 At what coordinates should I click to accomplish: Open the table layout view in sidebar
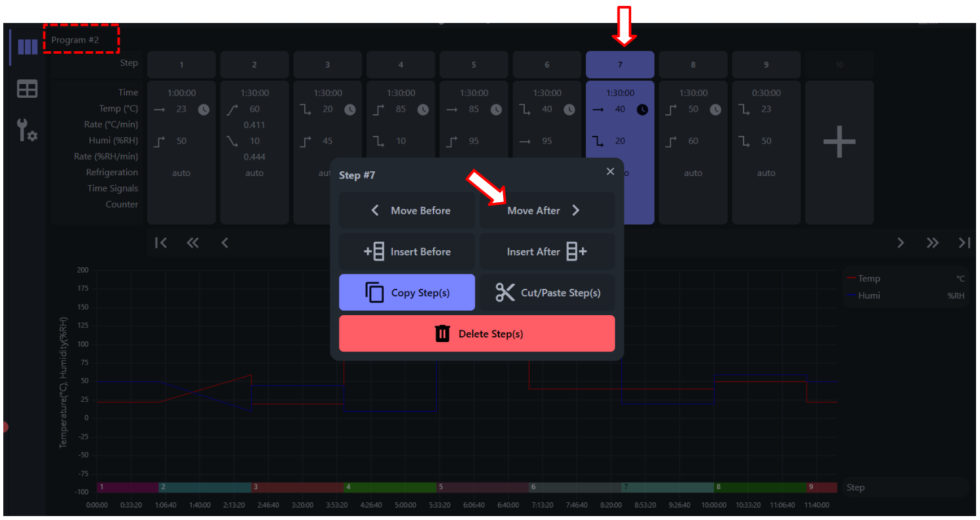[x=27, y=89]
